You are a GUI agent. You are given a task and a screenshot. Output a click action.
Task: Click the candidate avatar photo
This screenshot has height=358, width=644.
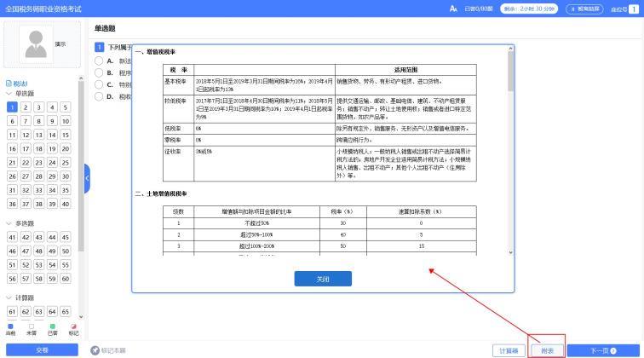[x=36, y=44]
